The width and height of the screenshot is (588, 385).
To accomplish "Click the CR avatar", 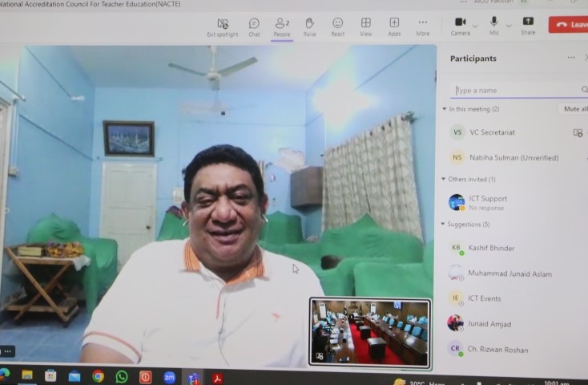I will pyautogui.click(x=455, y=349).
